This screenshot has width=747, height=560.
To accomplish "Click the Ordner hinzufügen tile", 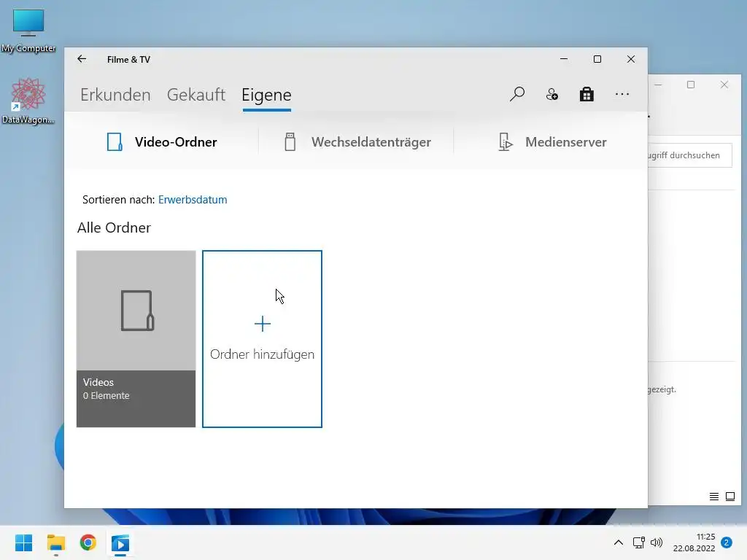I will coord(262,338).
